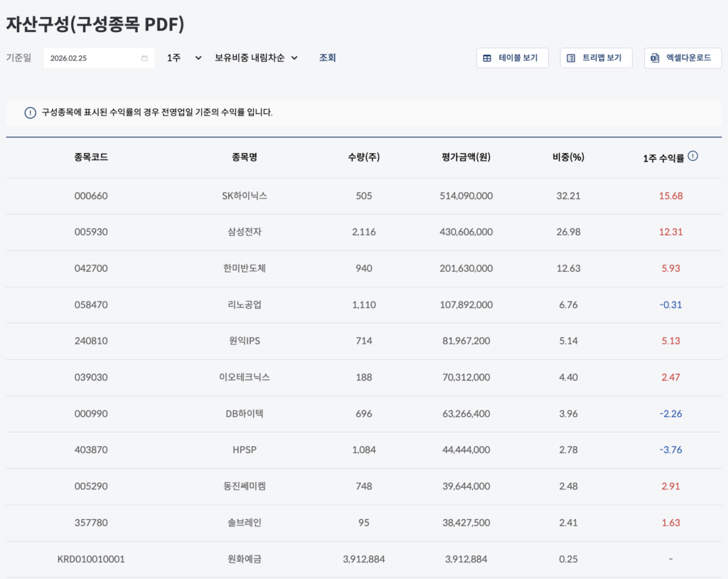Click the Excel icon in 엑셀다운로드

[x=655, y=58]
